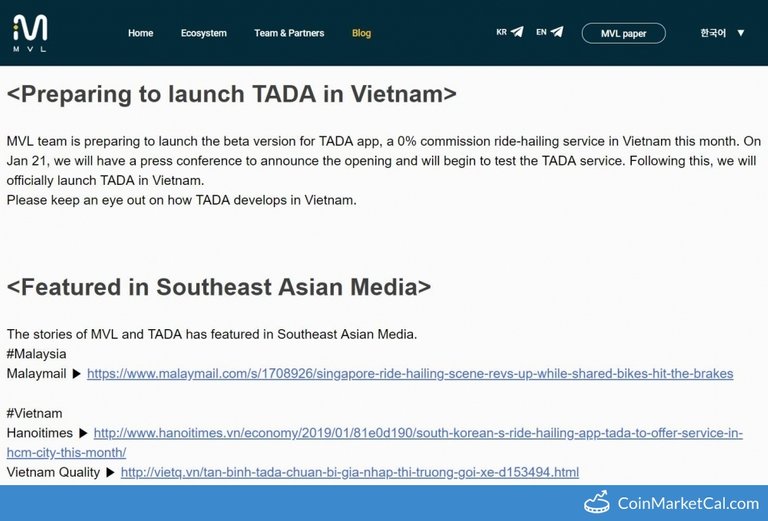The height and width of the screenshot is (521, 768).
Task: Open the Korean Telegram channel icon
Action: pos(517,32)
